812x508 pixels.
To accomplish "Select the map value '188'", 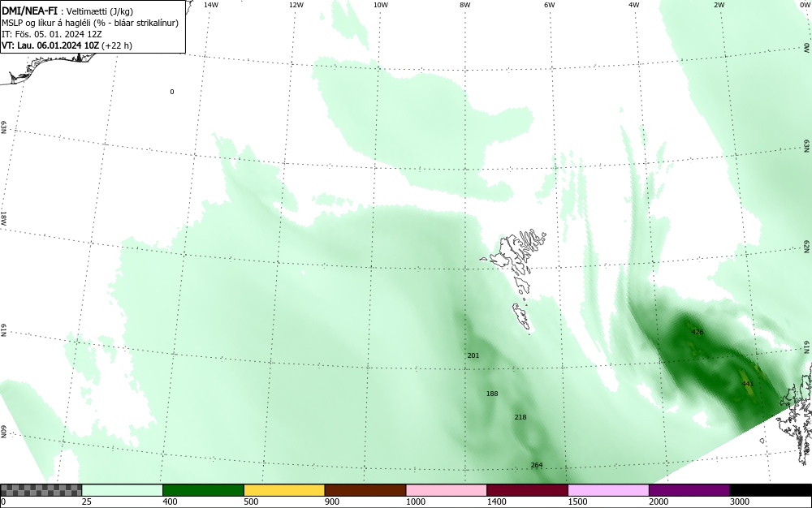I will point(492,394).
